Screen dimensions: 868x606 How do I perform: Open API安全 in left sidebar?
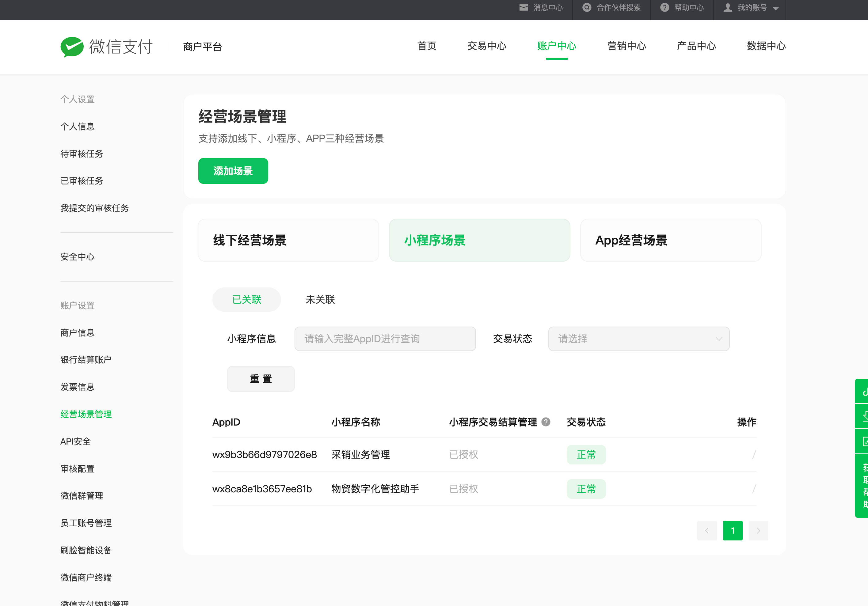click(76, 441)
